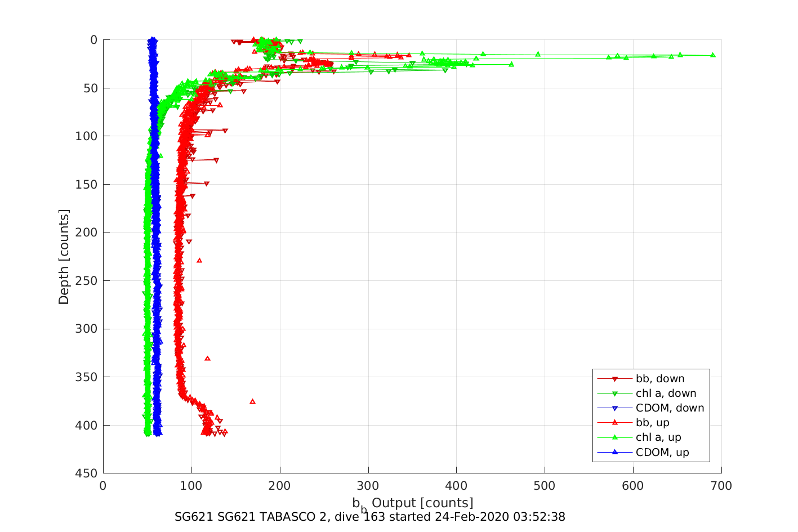
Task: Click the y-axis tick label 400
Action: click(x=86, y=425)
